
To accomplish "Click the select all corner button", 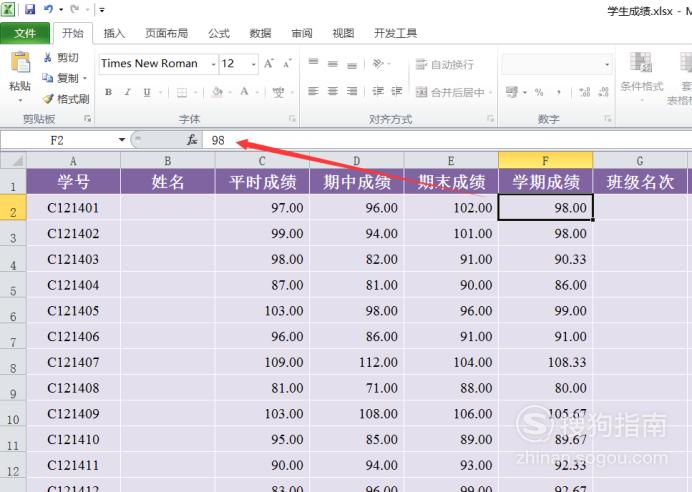I will (13, 161).
